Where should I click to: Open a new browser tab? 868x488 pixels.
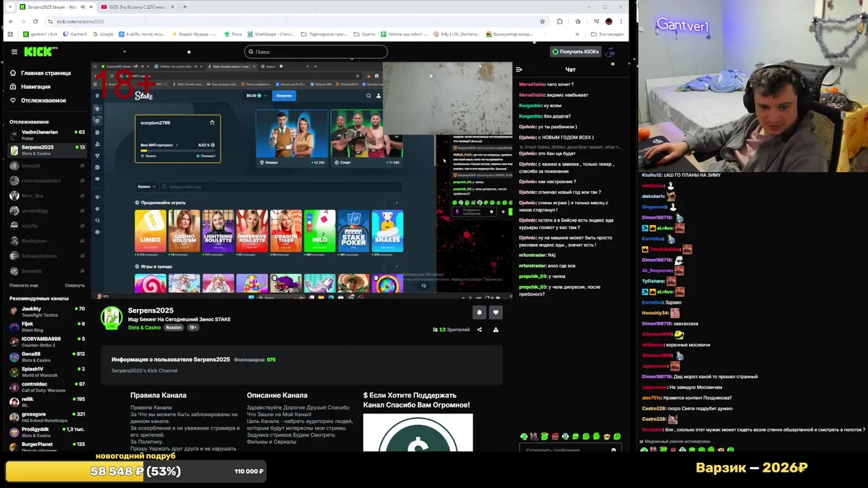185,7
